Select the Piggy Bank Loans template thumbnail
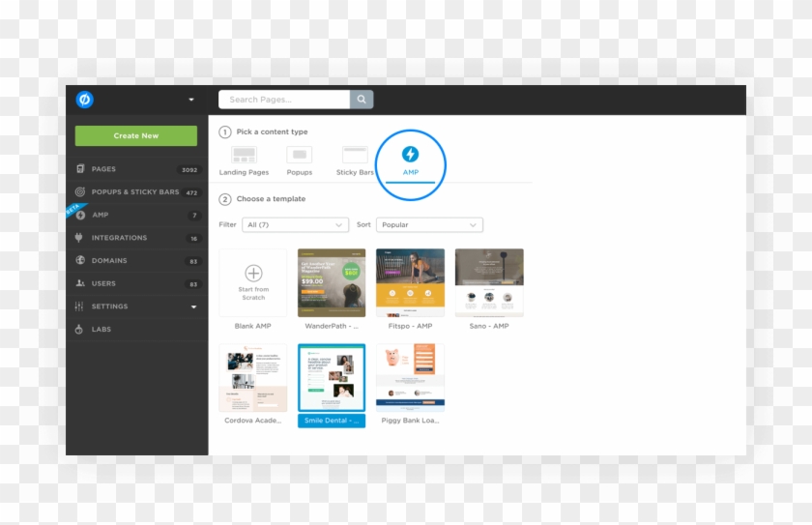The image size is (812, 525). (410, 377)
